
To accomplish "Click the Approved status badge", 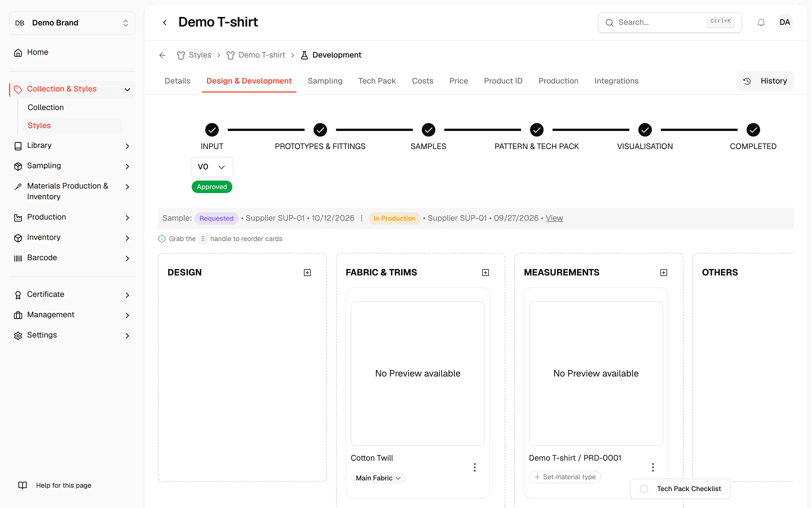I will [x=212, y=187].
